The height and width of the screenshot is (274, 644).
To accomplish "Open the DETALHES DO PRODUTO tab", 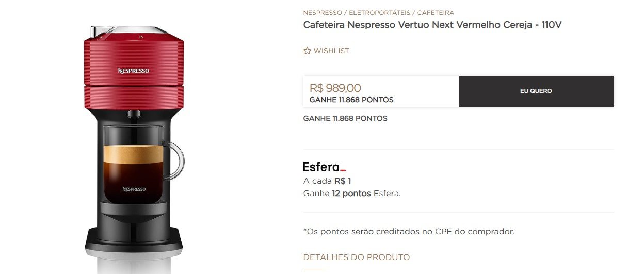I will pos(357,257).
